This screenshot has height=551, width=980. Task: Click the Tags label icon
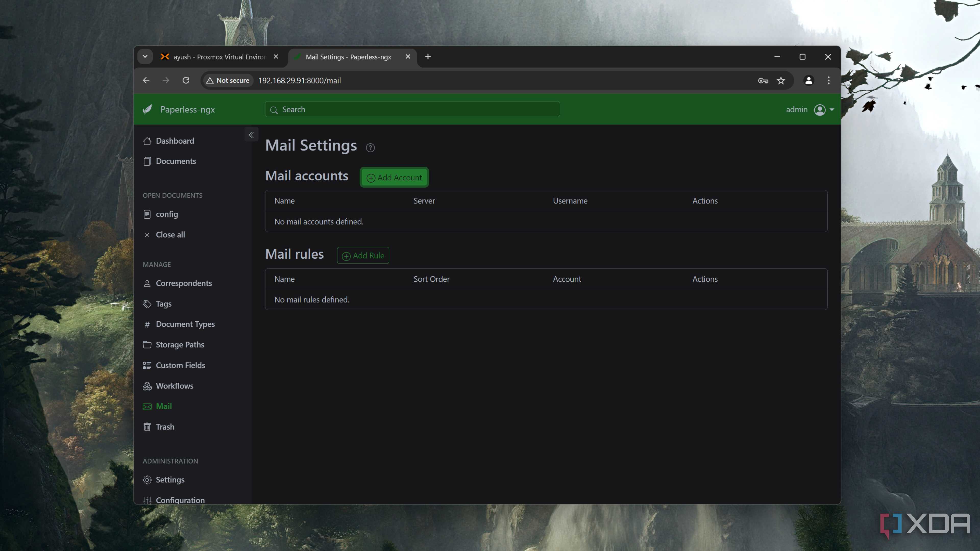point(147,304)
